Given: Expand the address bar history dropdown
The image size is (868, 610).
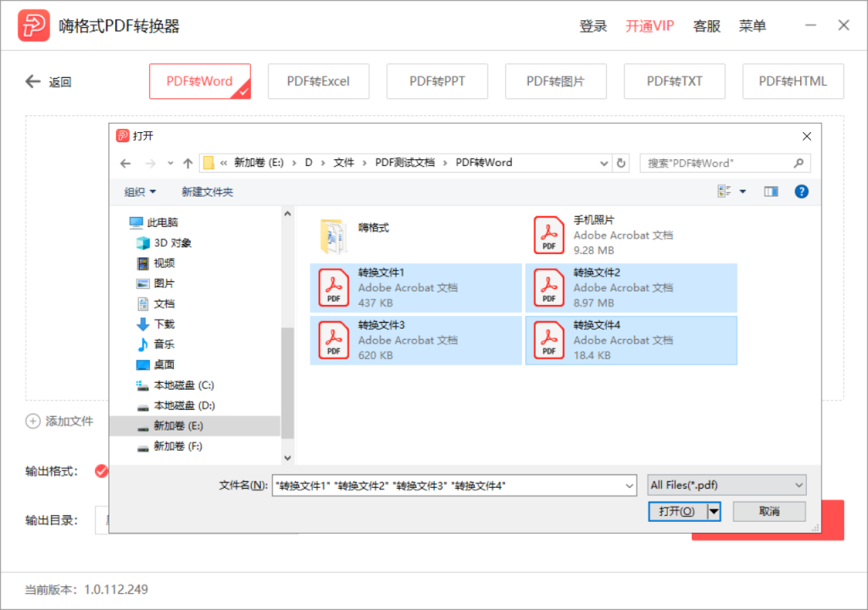Looking at the screenshot, I should (x=604, y=164).
